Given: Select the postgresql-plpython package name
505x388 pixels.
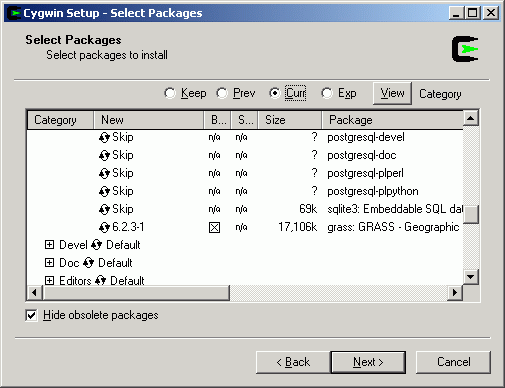Looking at the screenshot, I should point(373,191).
